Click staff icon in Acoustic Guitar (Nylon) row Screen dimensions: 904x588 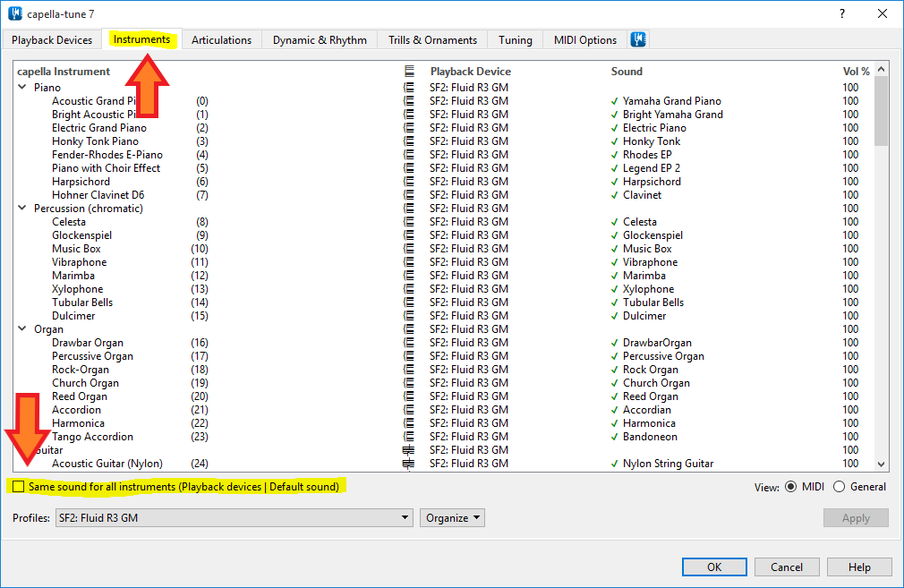(x=408, y=464)
